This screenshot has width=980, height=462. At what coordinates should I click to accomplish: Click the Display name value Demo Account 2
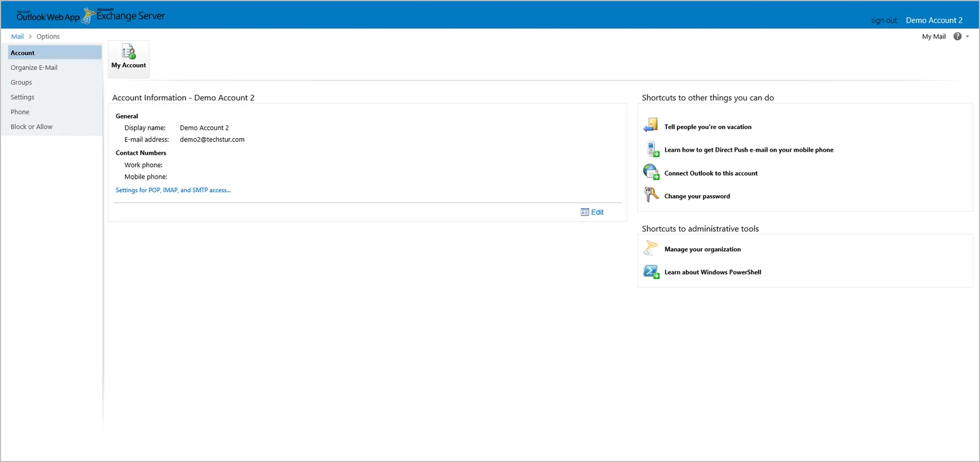click(204, 128)
